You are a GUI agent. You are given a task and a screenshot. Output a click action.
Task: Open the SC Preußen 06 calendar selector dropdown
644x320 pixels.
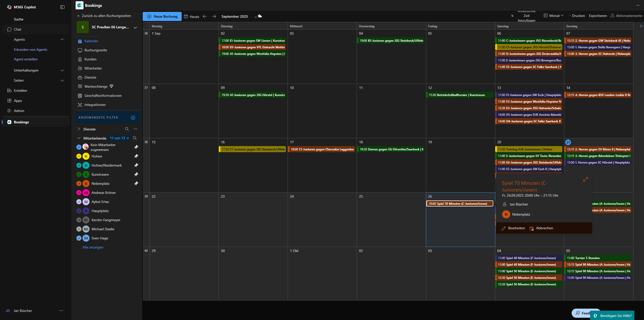point(135,27)
